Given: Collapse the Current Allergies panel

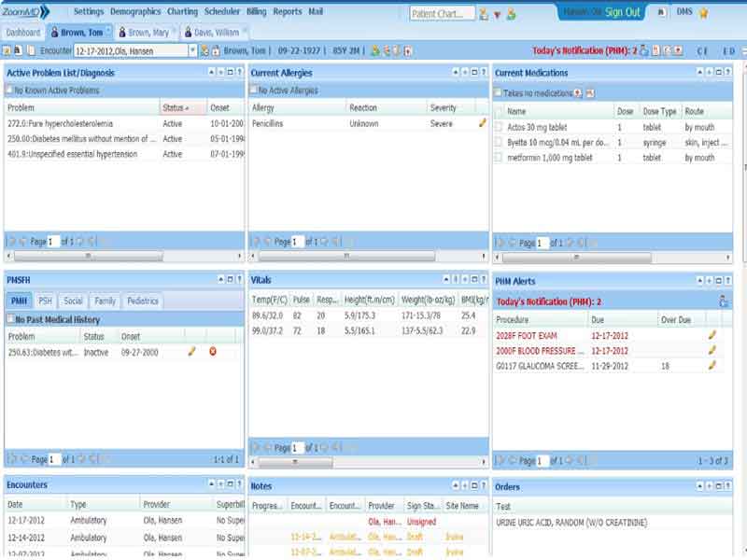Looking at the screenshot, I should click(x=456, y=73).
